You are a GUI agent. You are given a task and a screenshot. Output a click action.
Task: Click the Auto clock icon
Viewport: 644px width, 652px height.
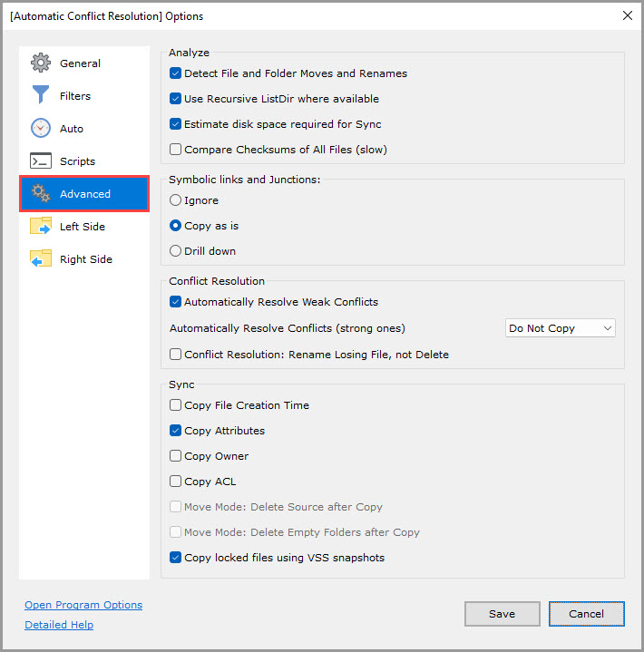coord(40,128)
